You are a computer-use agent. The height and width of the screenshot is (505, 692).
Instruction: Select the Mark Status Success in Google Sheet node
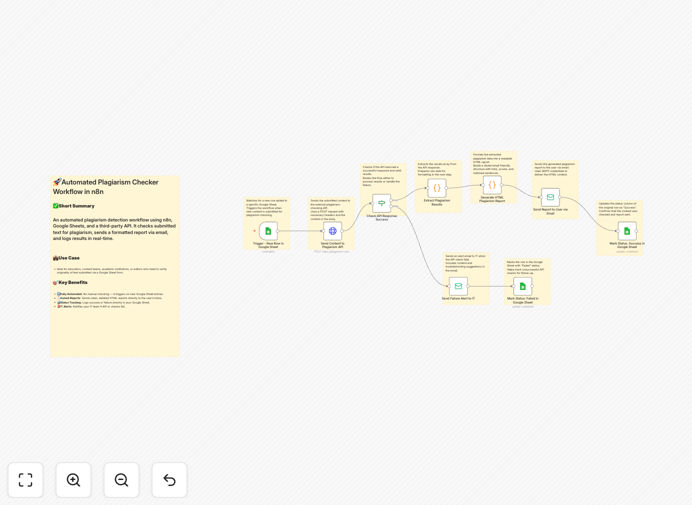click(x=627, y=231)
